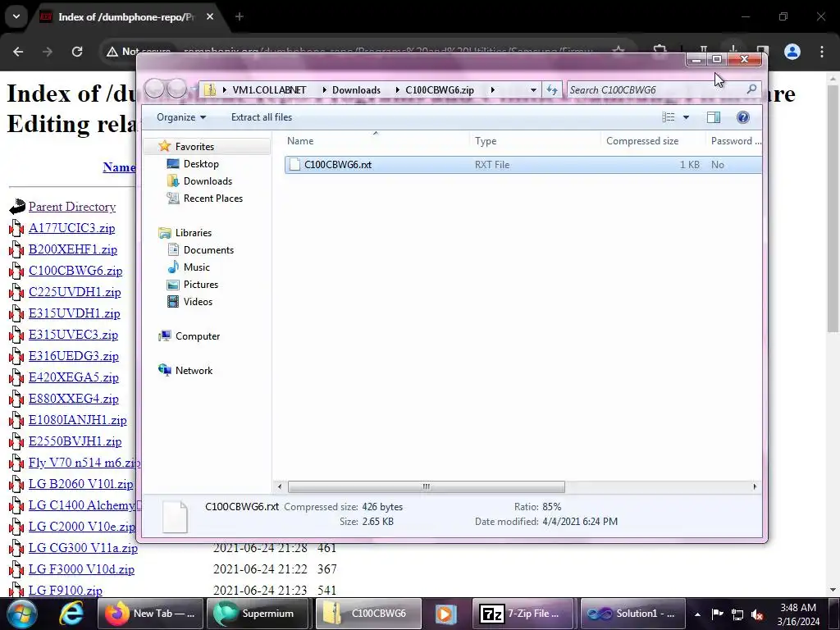
Task: Select Libraries in the navigation pane
Action: coord(194,232)
